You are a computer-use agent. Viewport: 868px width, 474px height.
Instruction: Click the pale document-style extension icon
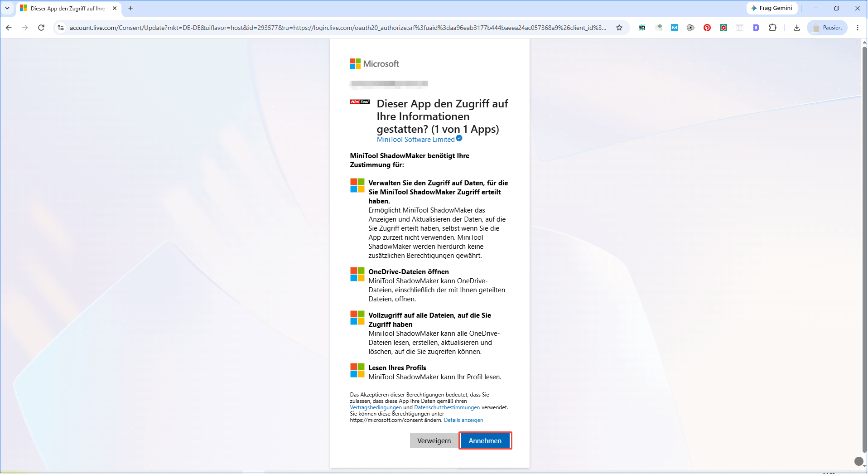[740, 28]
